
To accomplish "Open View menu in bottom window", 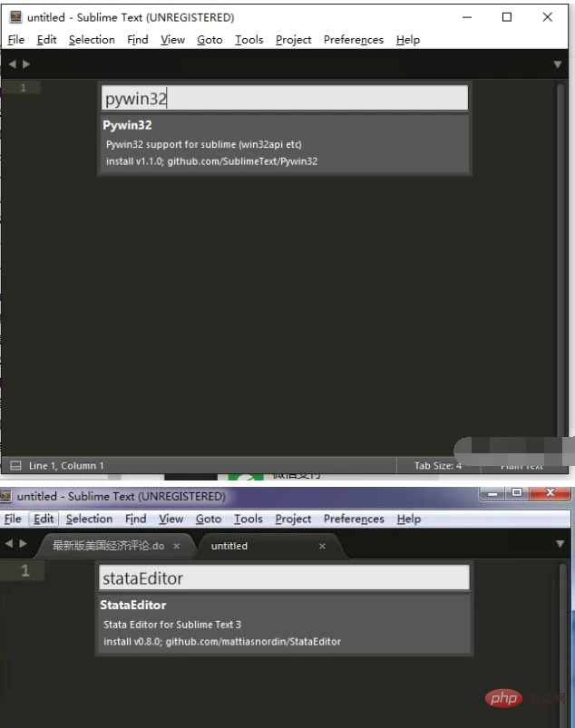I will pos(171,519).
